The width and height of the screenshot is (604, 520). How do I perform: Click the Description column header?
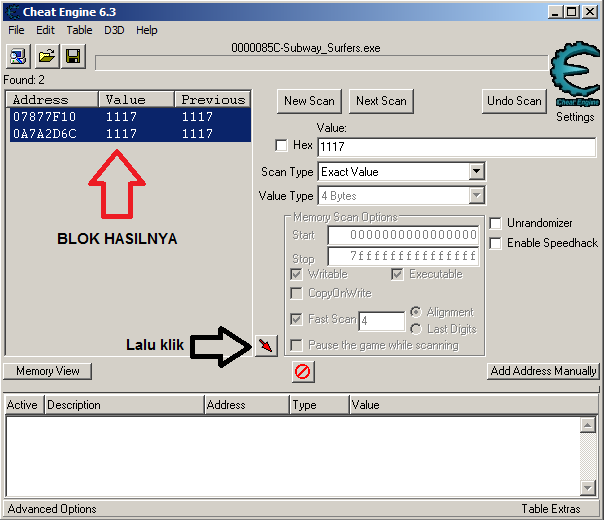click(x=124, y=405)
